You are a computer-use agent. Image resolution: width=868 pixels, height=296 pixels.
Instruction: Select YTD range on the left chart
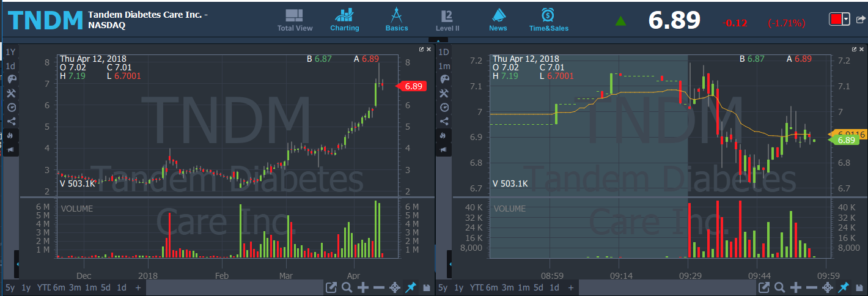[x=43, y=287]
